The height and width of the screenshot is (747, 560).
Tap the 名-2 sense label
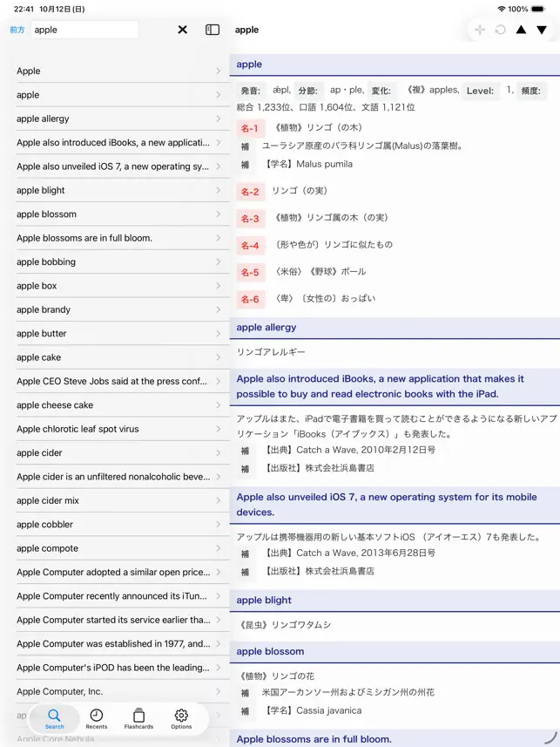tap(250, 192)
